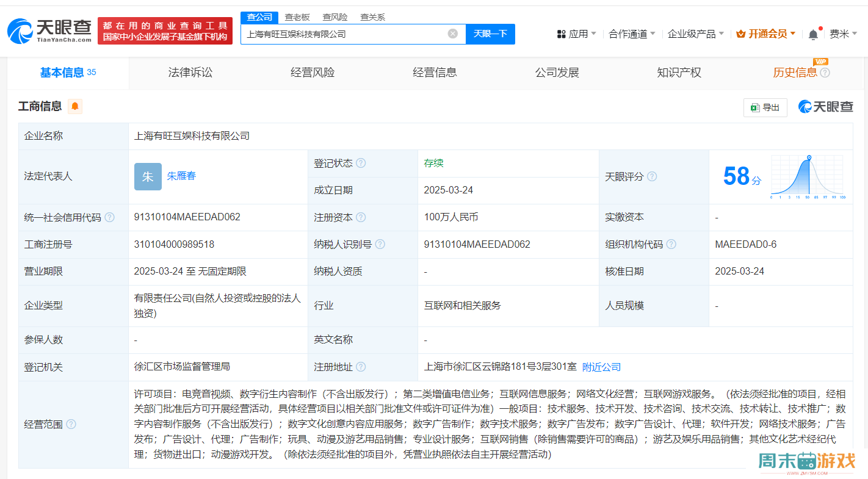The height and width of the screenshot is (479, 868).
Task: Click the 导出 export button
Action: coord(765,107)
